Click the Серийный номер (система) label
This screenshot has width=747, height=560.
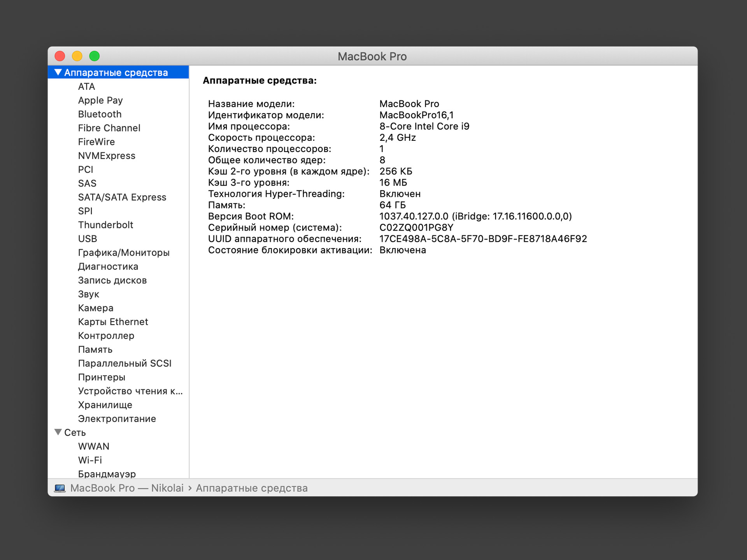[x=275, y=227]
